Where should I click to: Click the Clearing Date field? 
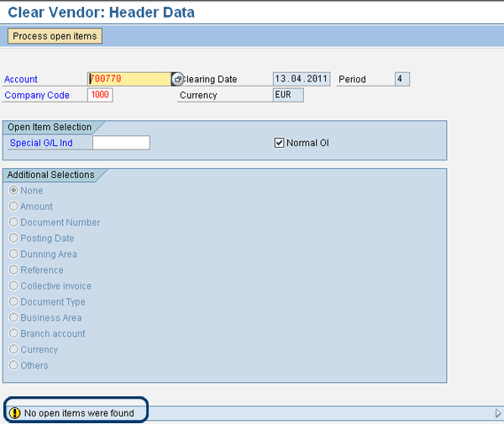coord(302,79)
